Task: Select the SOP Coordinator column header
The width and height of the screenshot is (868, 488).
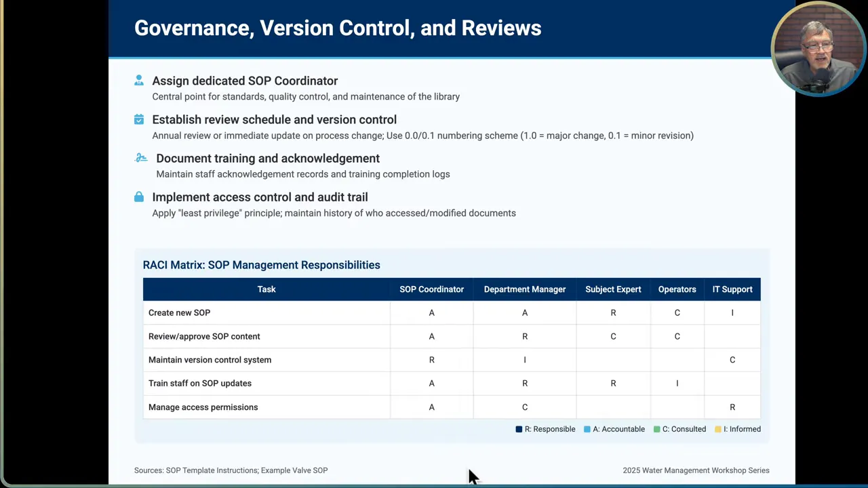Action: point(431,289)
